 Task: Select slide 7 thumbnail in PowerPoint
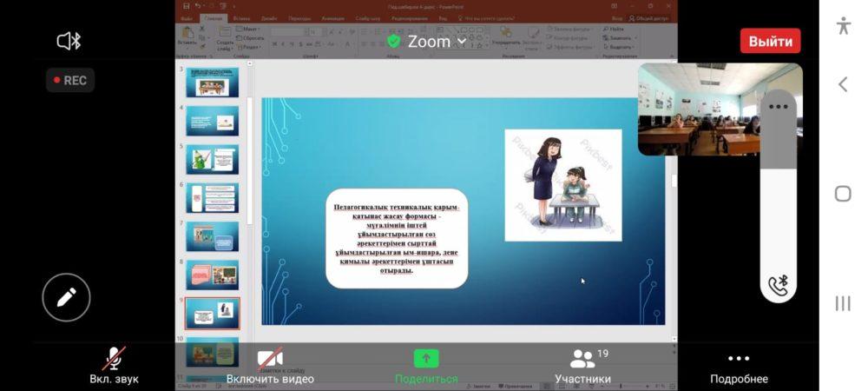(x=213, y=236)
